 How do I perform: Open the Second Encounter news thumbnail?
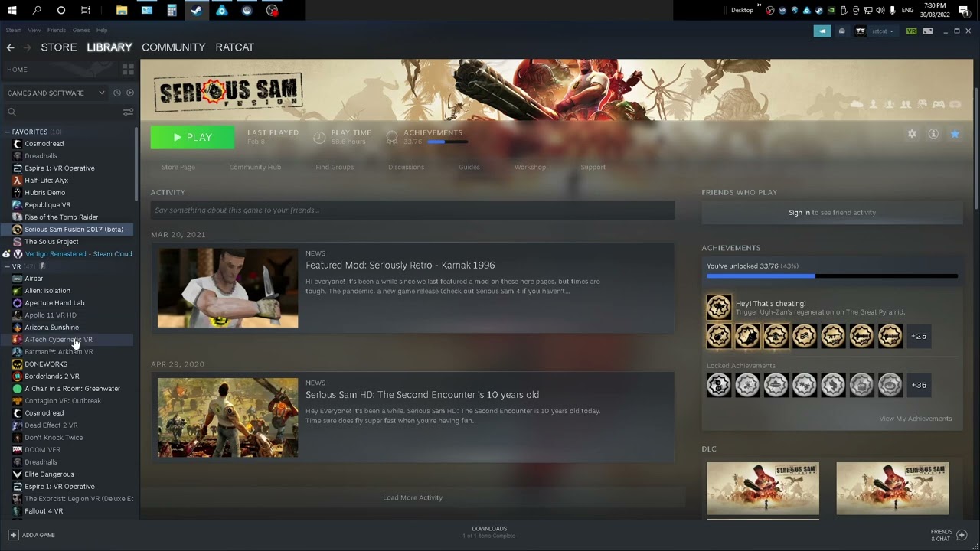[x=227, y=418]
